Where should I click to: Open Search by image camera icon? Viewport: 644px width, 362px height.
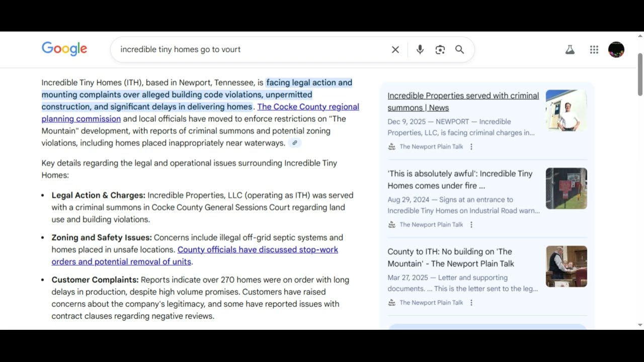coord(440,49)
